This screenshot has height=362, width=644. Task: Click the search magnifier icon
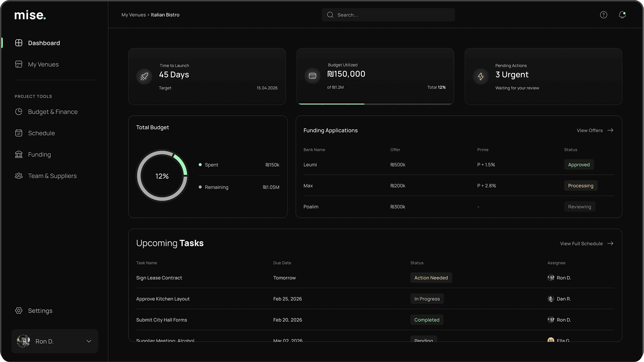330,15
